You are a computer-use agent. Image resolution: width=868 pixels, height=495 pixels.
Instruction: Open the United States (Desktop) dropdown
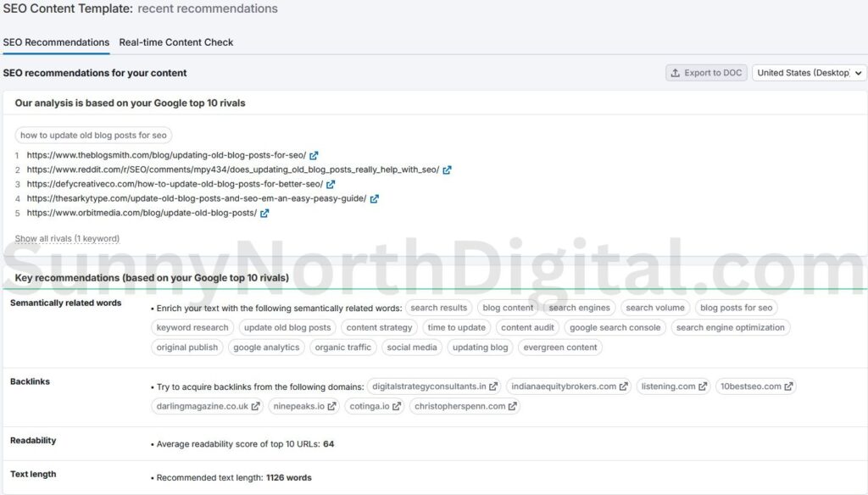(x=809, y=73)
